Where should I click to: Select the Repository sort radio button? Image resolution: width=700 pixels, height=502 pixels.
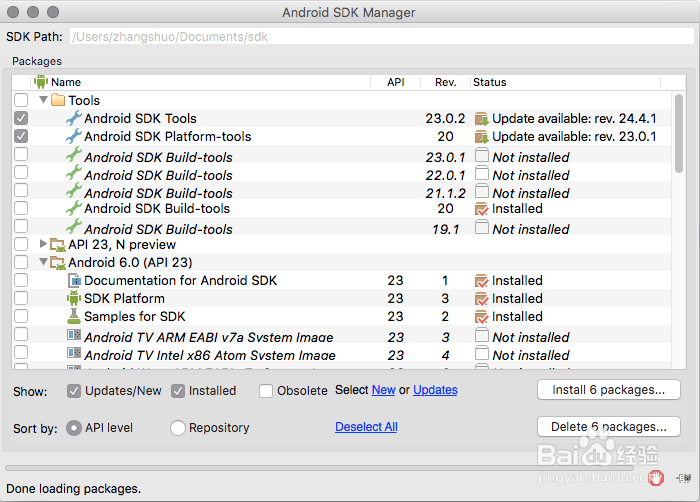pos(178,428)
